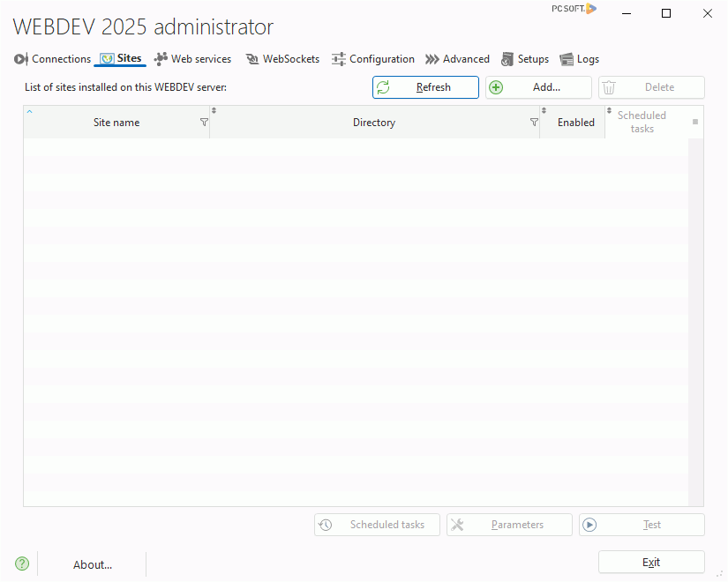The height and width of the screenshot is (582, 728).
Task: Click the Exit button
Action: 651,562
